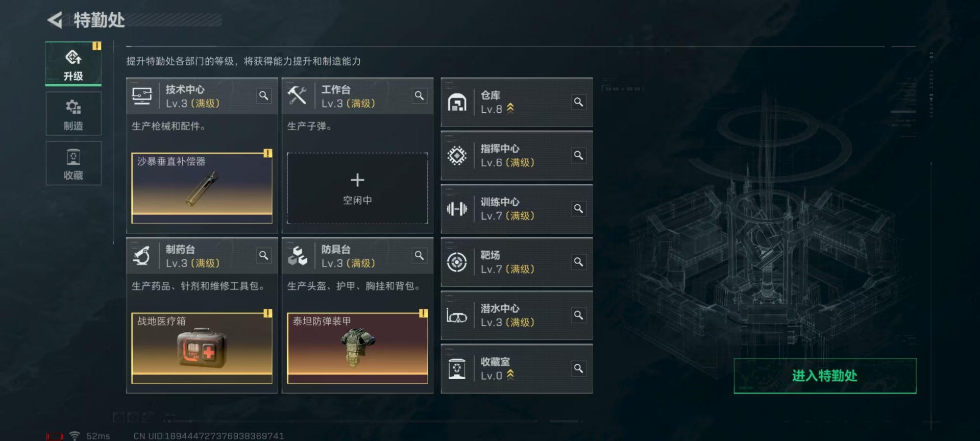Inspect 防具台 via magnifier icon
980x441 pixels.
point(419,255)
